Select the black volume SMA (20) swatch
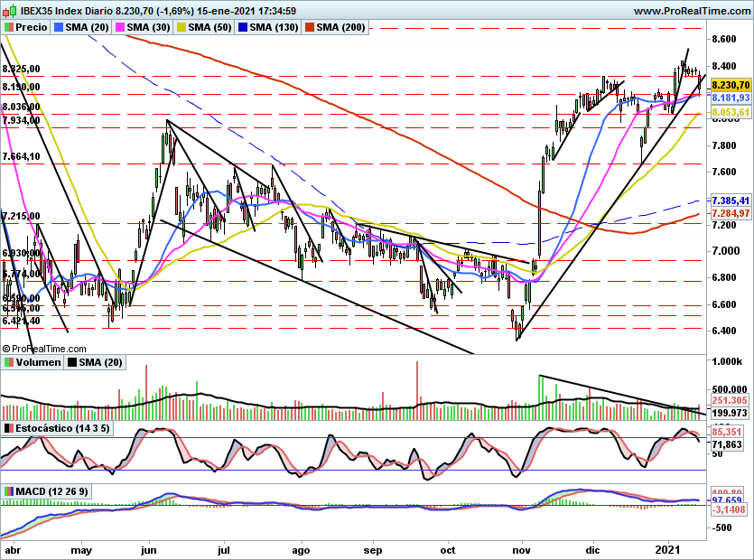754x560 pixels. click(72, 362)
